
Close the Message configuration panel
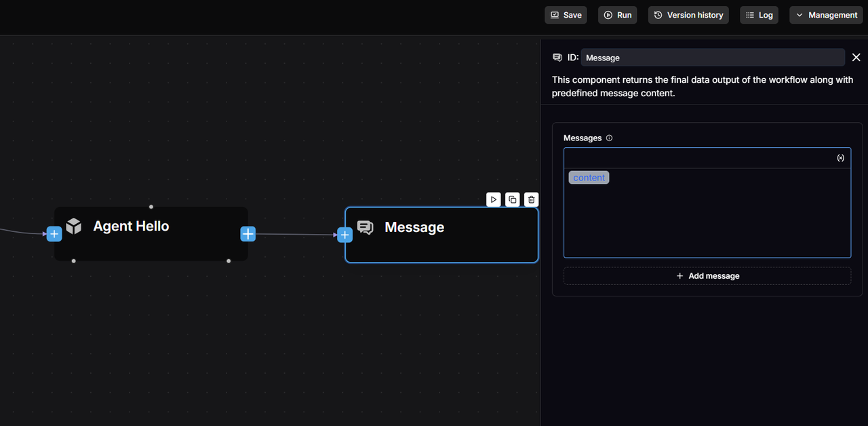tap(856, 58)
